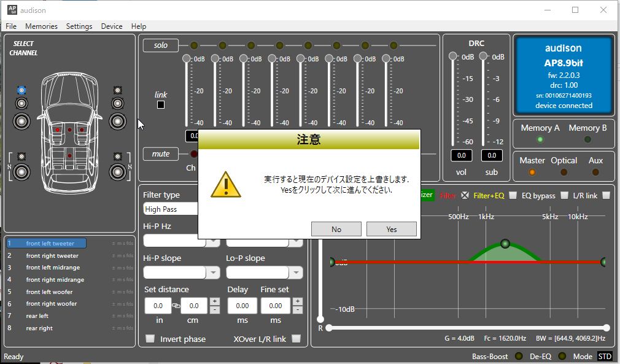The height and width of the screenshot is (364, 620).
Task: Decrease Fine set with the minus button
Action: 297,310
